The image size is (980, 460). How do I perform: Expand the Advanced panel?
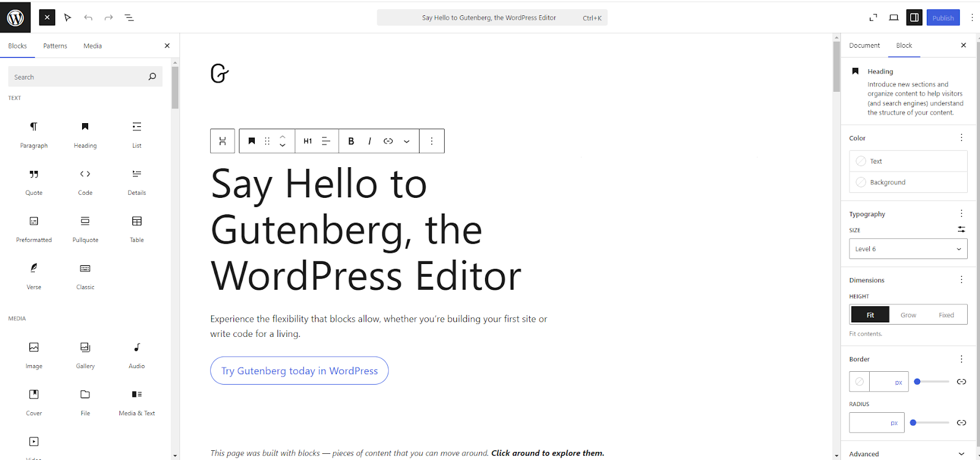pos(908,454)
